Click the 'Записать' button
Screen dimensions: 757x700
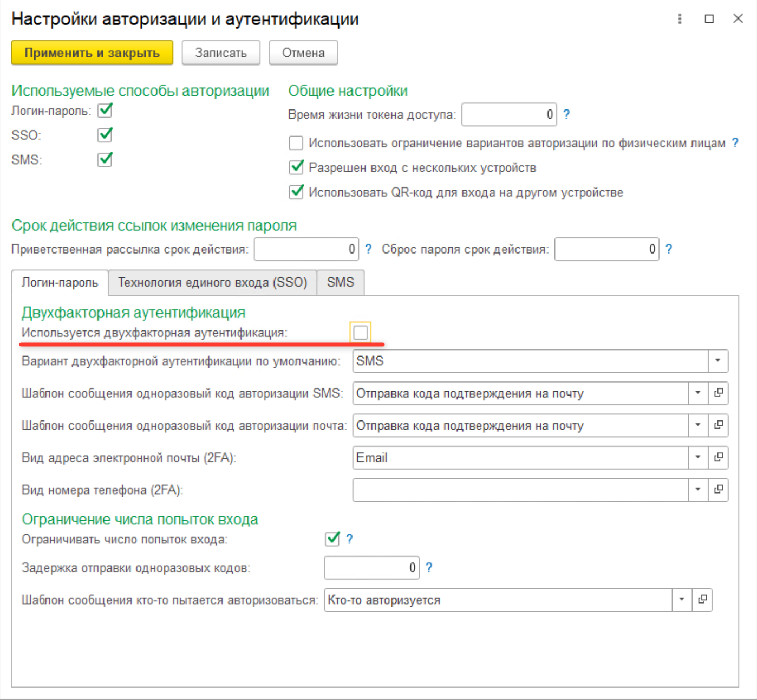[221, 53]
